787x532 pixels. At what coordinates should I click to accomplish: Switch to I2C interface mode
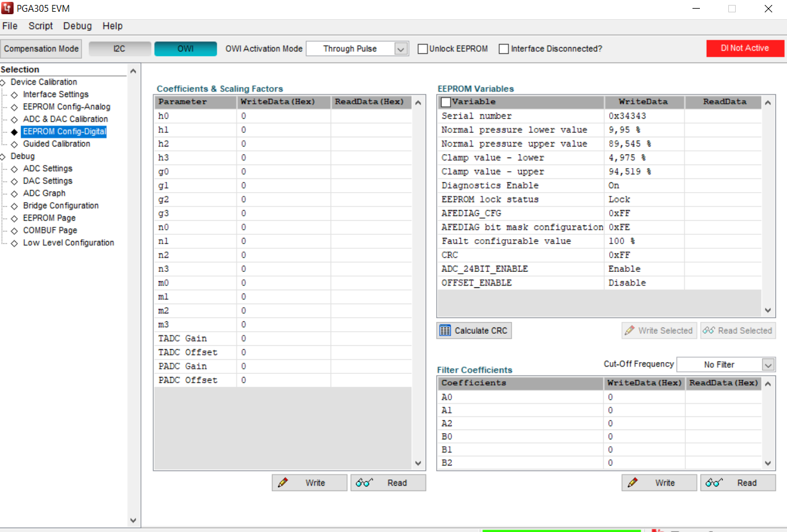(120, 48)
